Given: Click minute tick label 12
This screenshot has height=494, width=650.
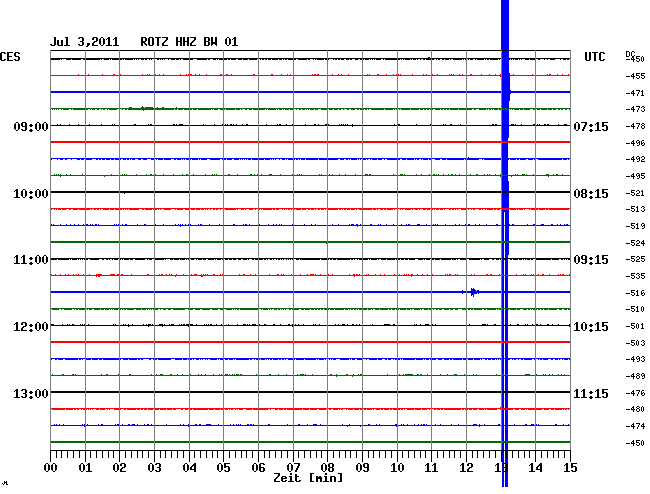Looking at the screenshot, I should point(466,468).
